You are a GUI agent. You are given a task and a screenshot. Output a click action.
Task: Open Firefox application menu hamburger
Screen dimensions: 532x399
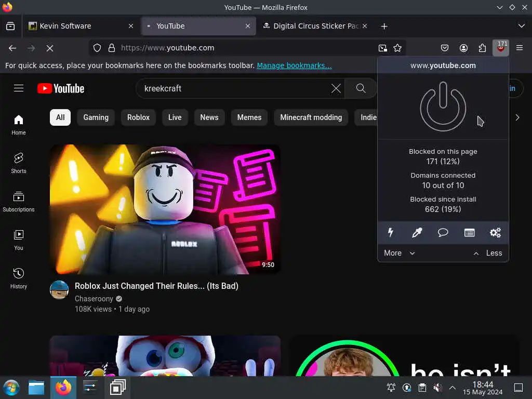pyautogui.click(x=520, y=48)
